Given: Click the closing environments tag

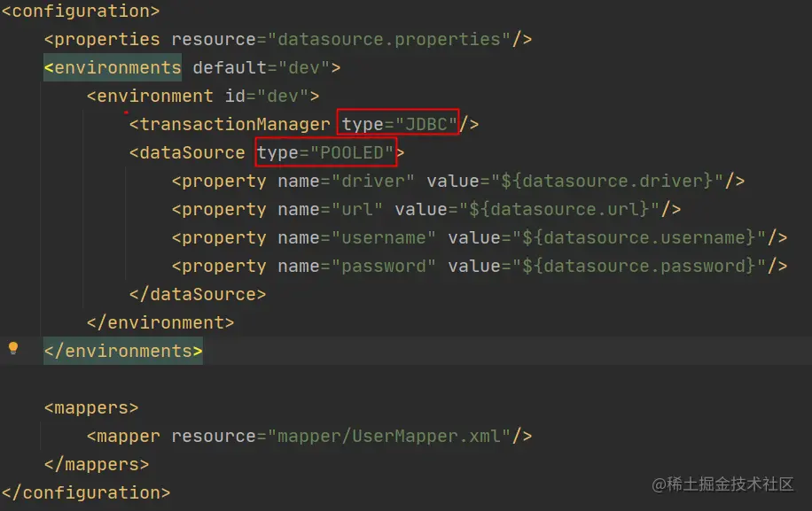Looking at the screenshot, I should click(123, 352).
